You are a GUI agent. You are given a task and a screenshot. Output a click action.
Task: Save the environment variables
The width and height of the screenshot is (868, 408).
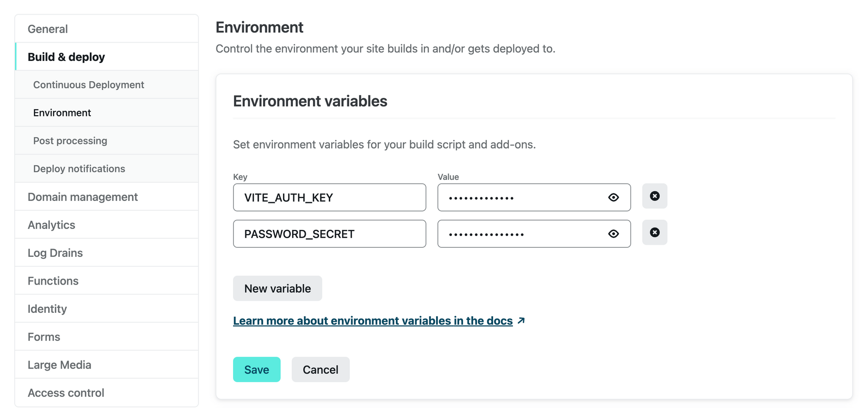click(256, 370)
